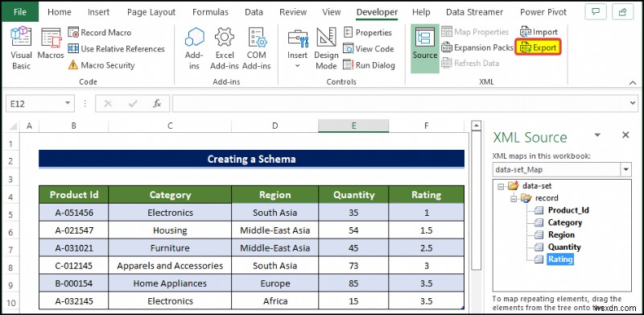644x315 pixels.
Task: Select Quantity element in XML tree
Action: [x=564, y=247]
